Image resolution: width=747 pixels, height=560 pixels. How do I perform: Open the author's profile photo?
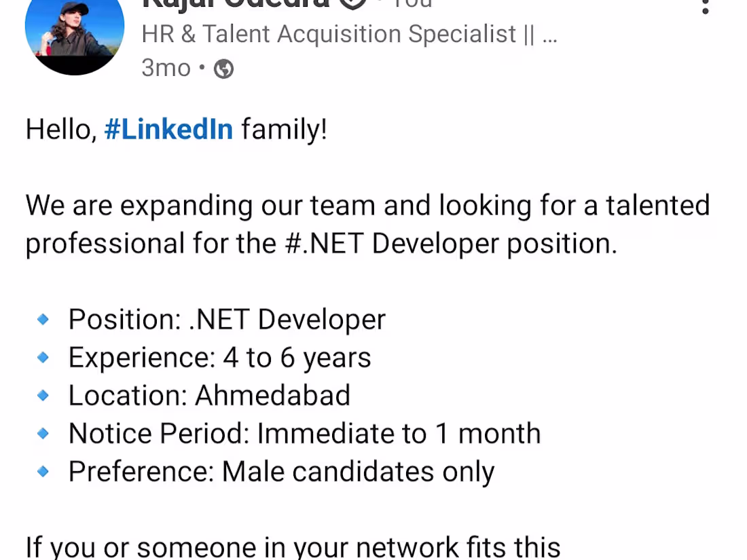tap(75, 29)
